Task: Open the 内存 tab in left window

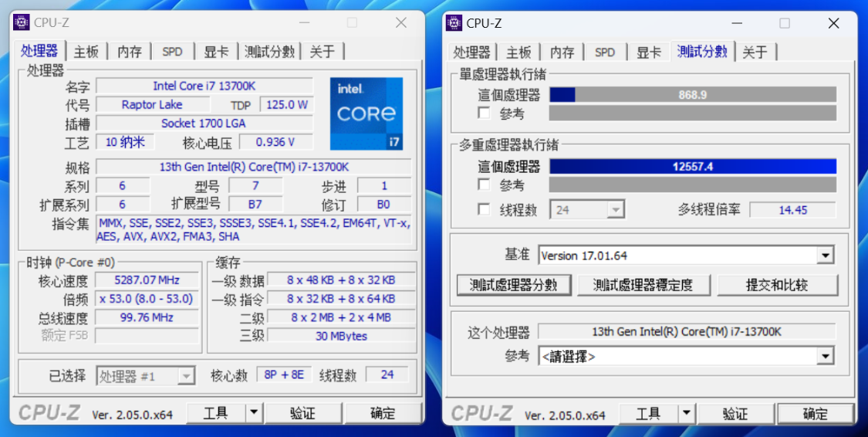Action: [130, 52]
